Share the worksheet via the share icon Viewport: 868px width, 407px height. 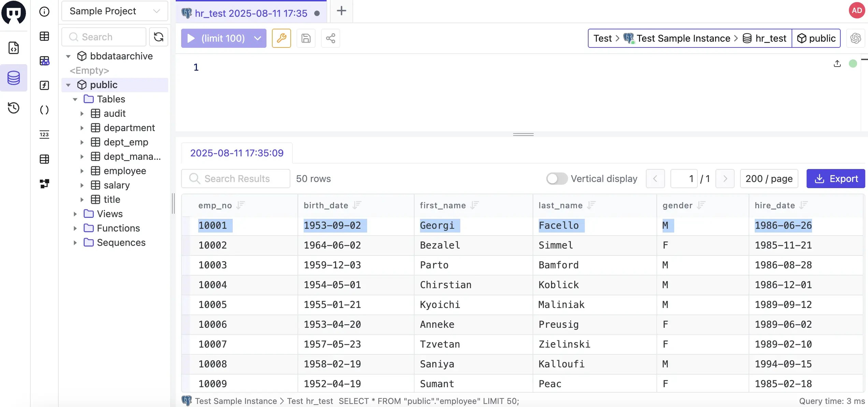330,38
